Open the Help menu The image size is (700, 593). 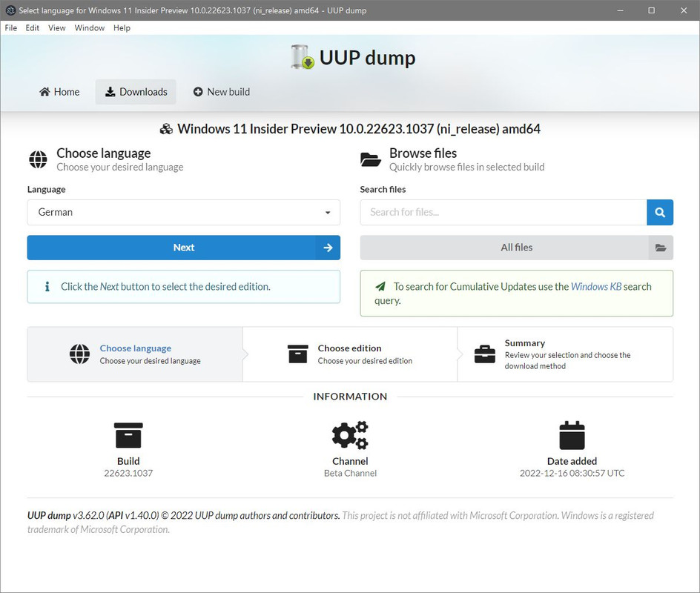coord(122,27)
